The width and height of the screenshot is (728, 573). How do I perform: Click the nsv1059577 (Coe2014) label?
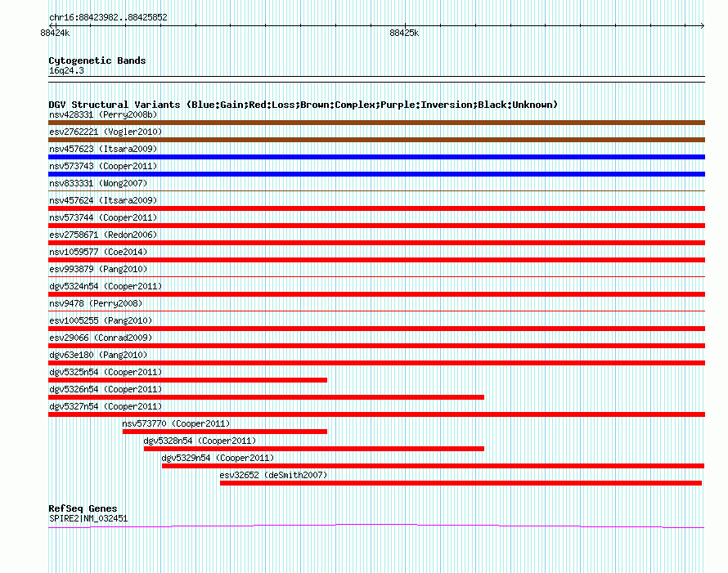tap(98, 252)
